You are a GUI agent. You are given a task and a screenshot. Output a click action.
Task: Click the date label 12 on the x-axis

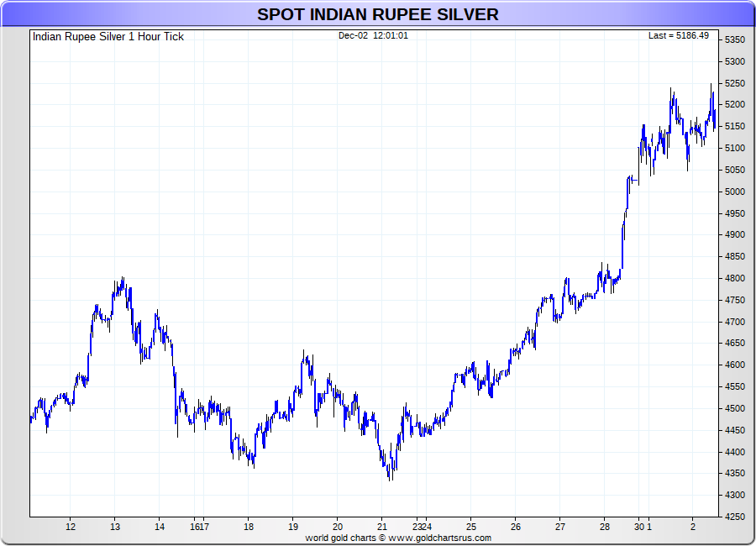pyautogui.click(x=71, y=527)
